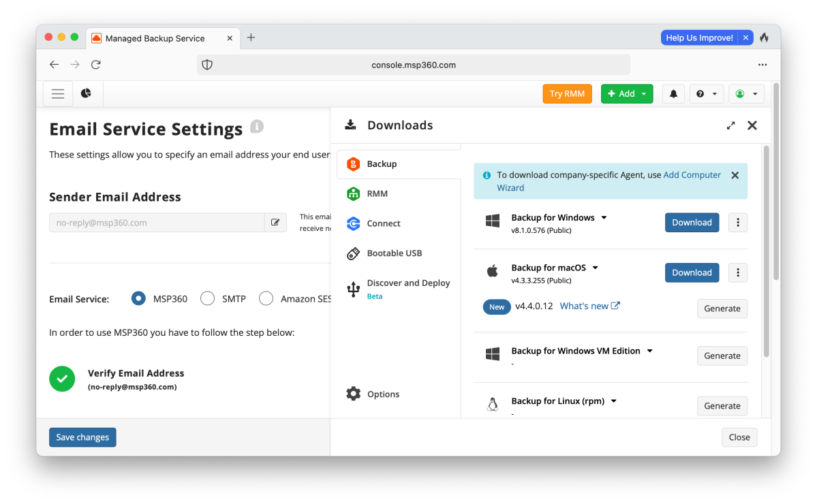The image size is (817, 504).
Task: Open a new browser tab
Action: (251, 37)
